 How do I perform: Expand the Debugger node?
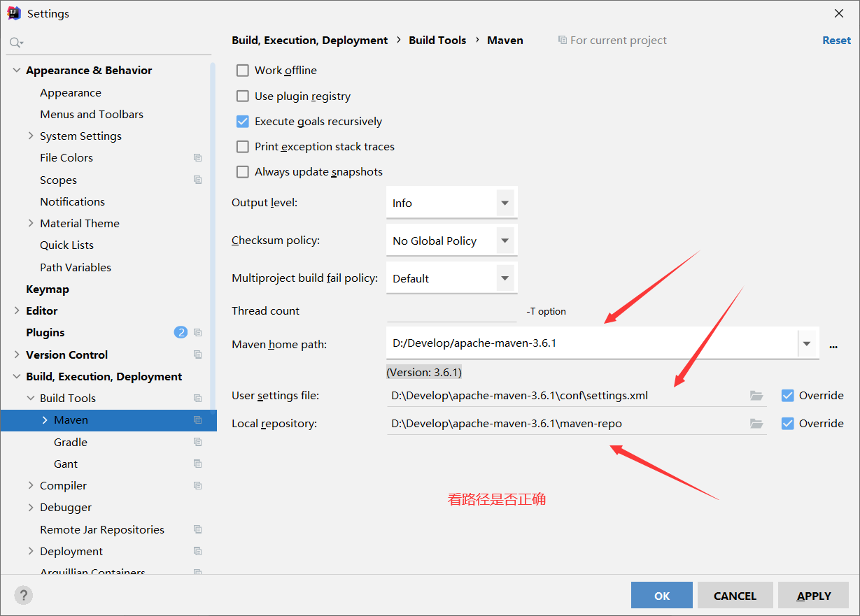pyautogui.click(x=30, y=507)
